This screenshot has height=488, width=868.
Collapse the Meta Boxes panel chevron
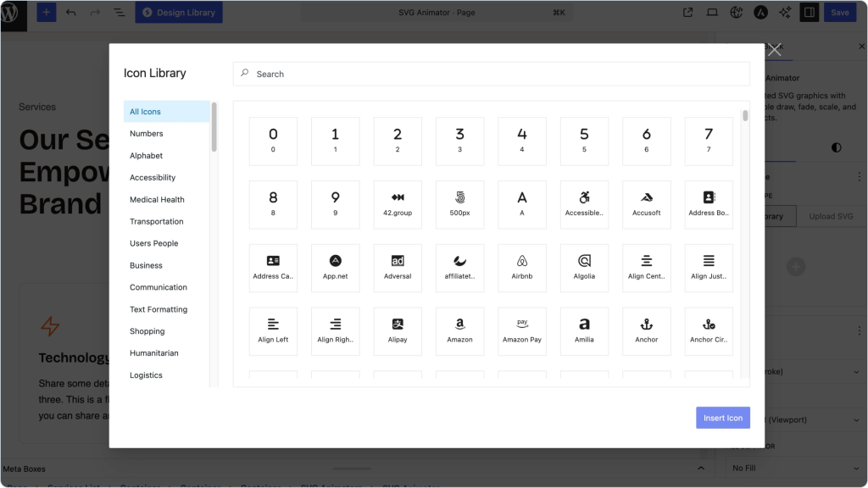(701, 468)
